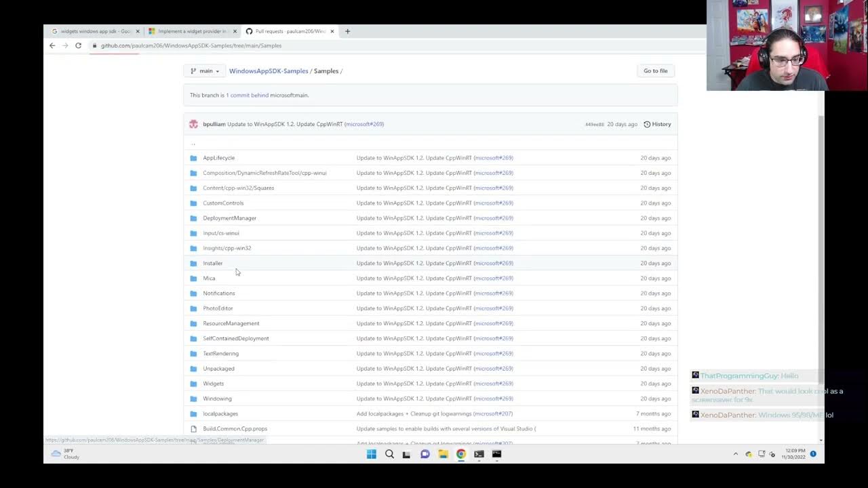Open the Unpackaged folder

coord(218,369)
